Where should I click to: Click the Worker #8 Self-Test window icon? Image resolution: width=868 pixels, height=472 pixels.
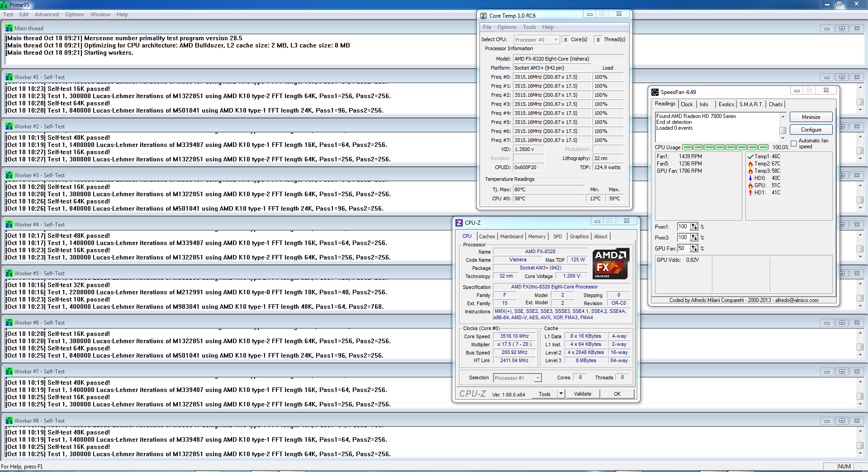[9, 420]
